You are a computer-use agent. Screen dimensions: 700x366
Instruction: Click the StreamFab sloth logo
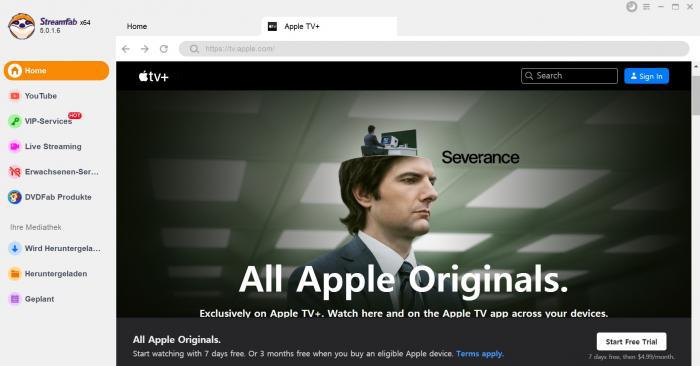(21, 26)
